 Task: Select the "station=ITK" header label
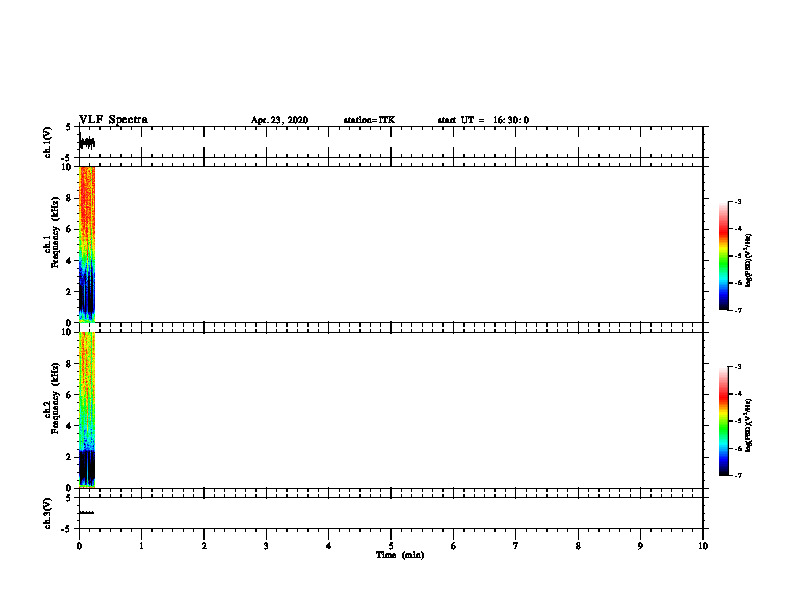(x=369, y=120)
